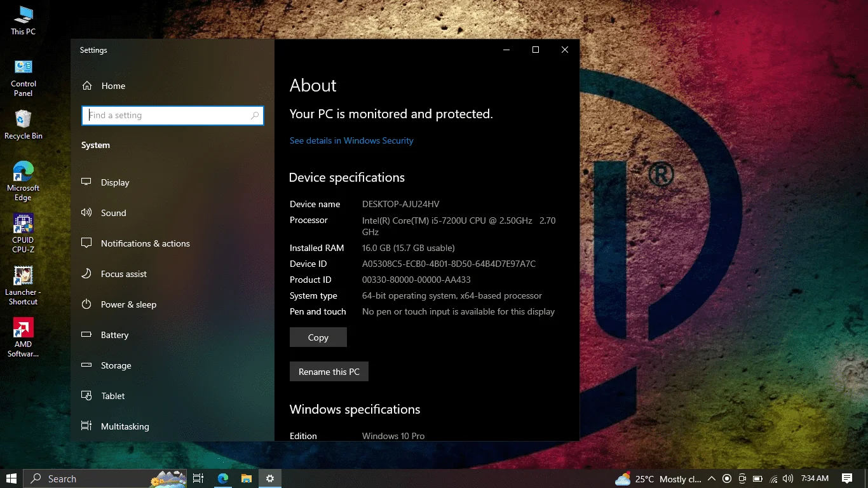
Task: Click the device name DESKTOP-AJU24HV
Action: click(401, 204)
